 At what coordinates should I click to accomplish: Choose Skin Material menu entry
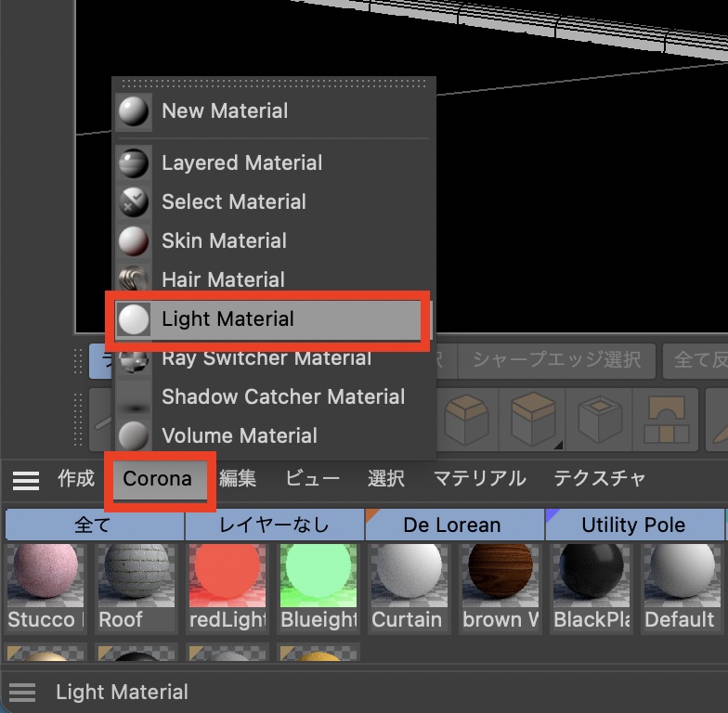(x=274, y=241)
